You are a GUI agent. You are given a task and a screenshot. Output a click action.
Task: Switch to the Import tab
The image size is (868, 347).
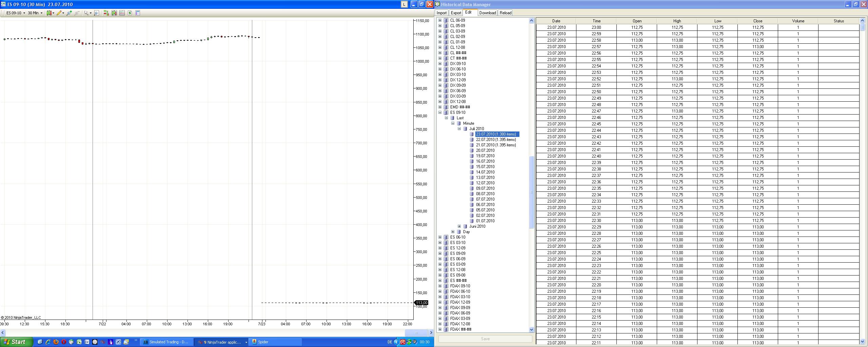441,13
